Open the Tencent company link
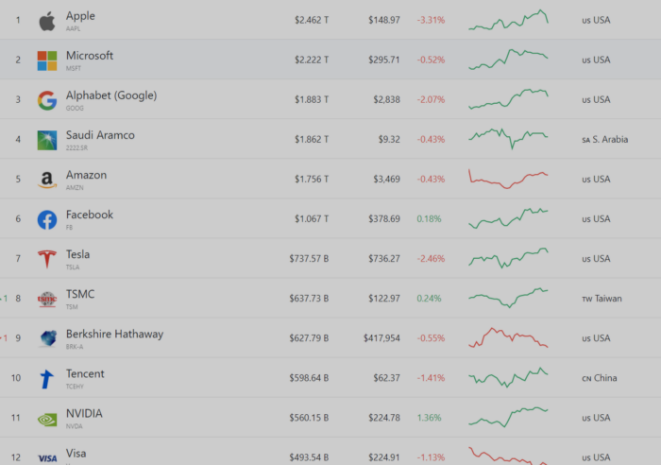This screenshot has height=465, width=661. (85, 374)
